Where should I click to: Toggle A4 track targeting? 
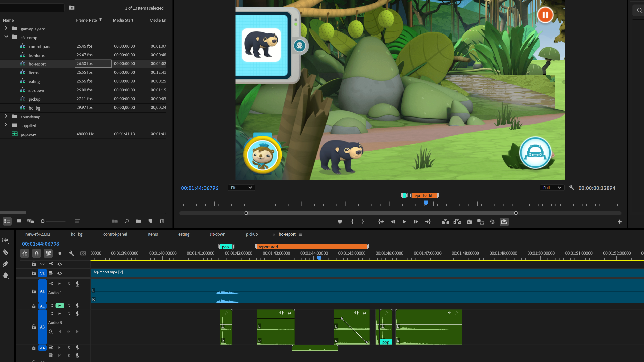[42, 348]
